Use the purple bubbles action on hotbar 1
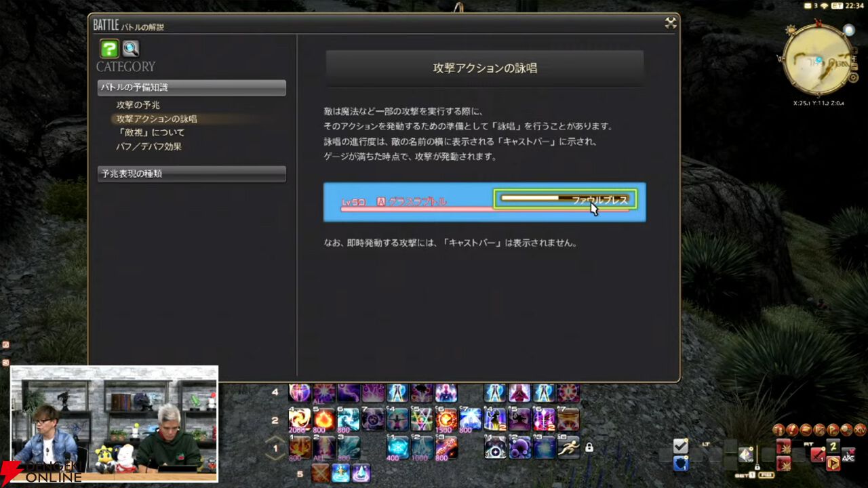 click(519, 447)
